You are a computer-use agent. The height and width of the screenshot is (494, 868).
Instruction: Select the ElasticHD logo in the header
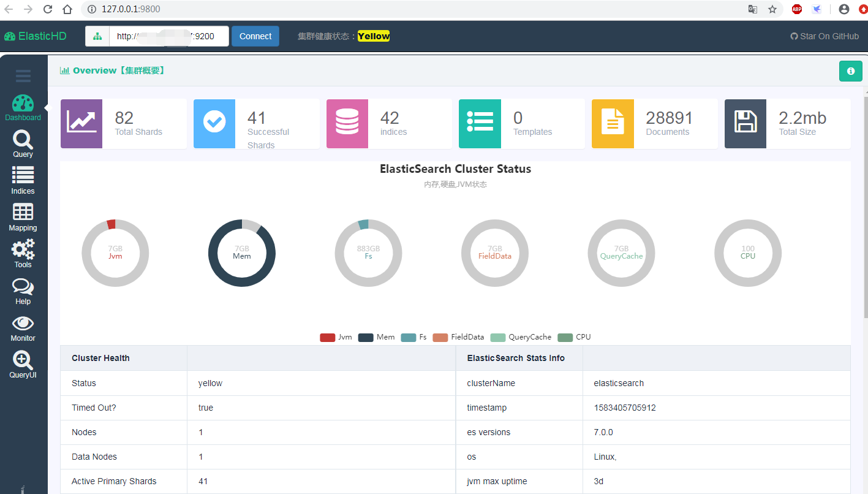[36, 36]
